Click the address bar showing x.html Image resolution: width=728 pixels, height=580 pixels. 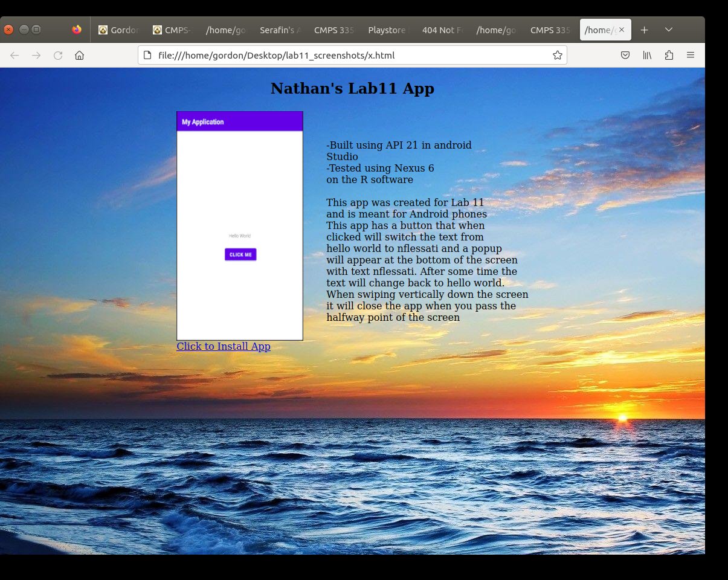350,56
